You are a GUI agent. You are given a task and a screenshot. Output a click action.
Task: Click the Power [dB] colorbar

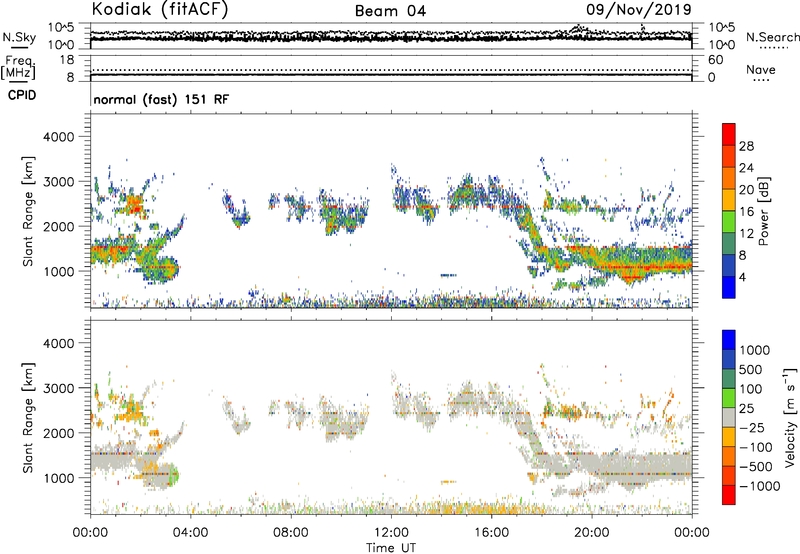pos(729,211)
